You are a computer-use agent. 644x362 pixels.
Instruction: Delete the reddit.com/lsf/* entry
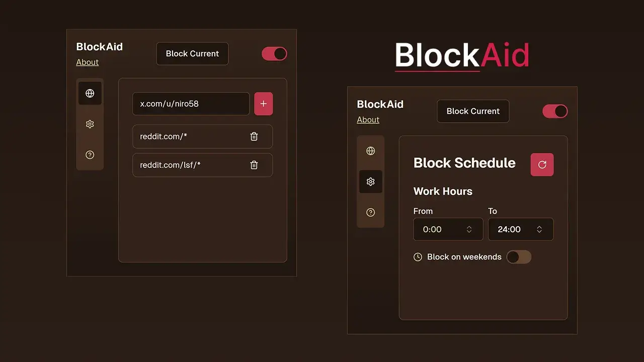pos(254,165)
